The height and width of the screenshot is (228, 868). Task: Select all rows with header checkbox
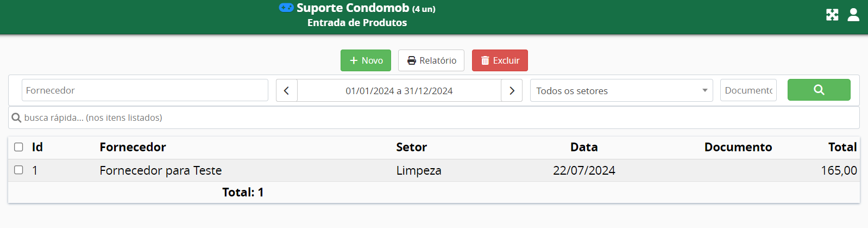pyautogui.click(x=18, y=147)
